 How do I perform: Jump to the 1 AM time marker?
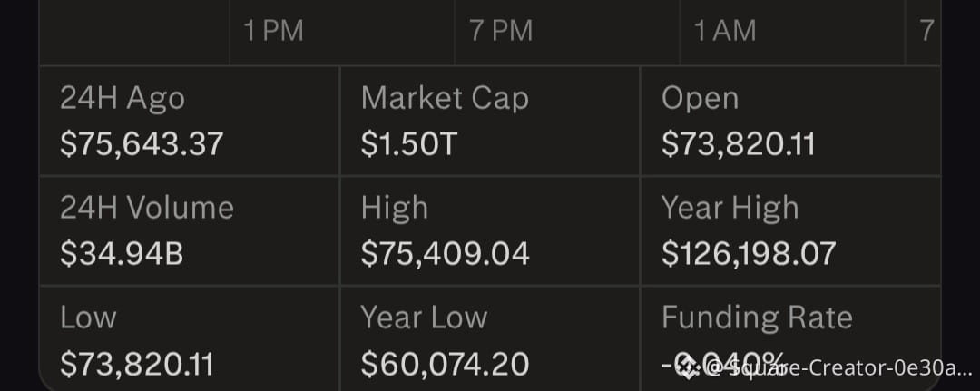(x=724, y=32)
